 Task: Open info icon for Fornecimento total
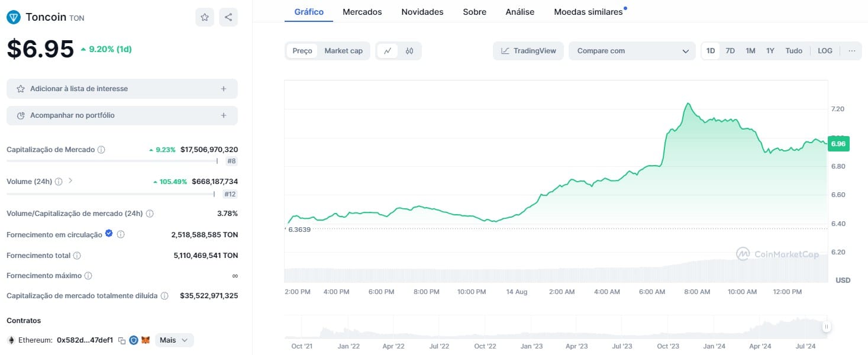pos(77,256)
